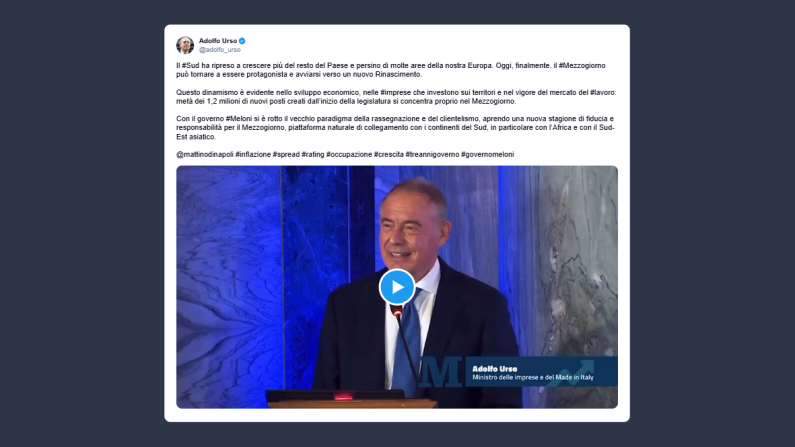
Task: Open the #Mezzogiorno hashtag
Action: [582, 65]
